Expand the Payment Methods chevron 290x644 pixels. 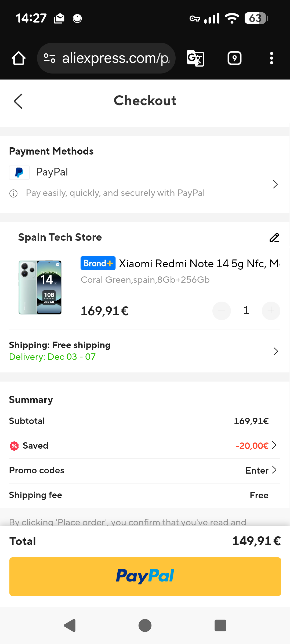pyautogui.click(x=275, y=184)
